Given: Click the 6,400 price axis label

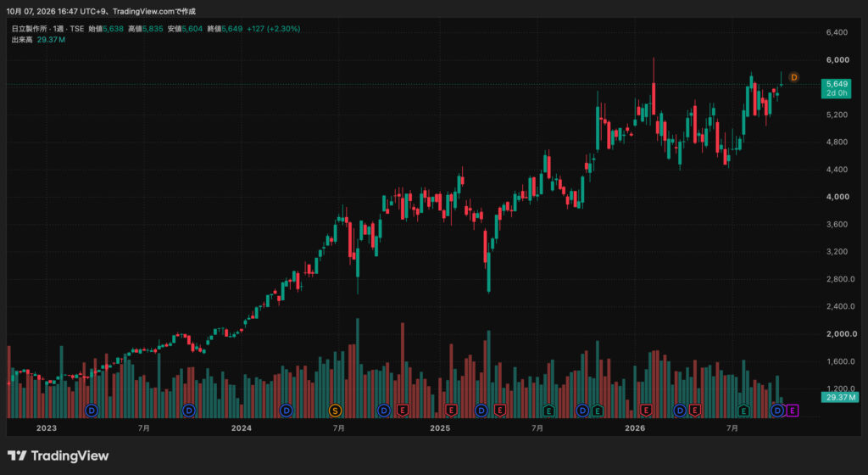Looking at the screenshot, I should pos(837,33).
